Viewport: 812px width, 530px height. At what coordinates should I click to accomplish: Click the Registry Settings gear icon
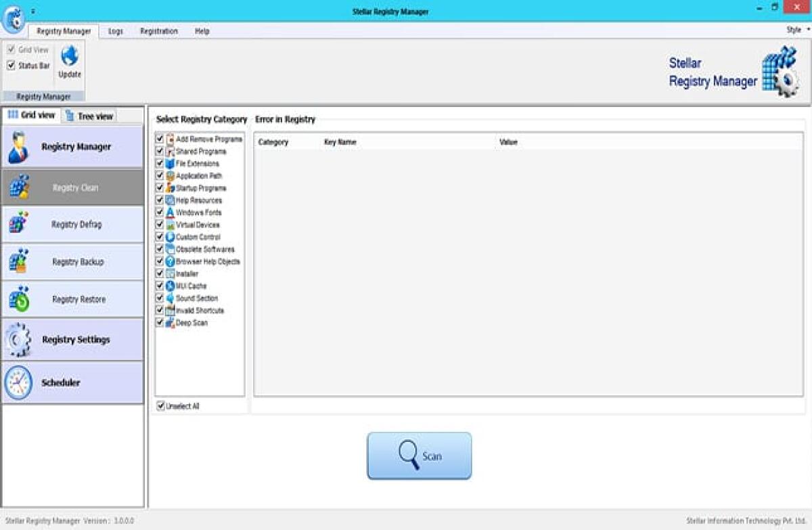[x=19, y=339]
